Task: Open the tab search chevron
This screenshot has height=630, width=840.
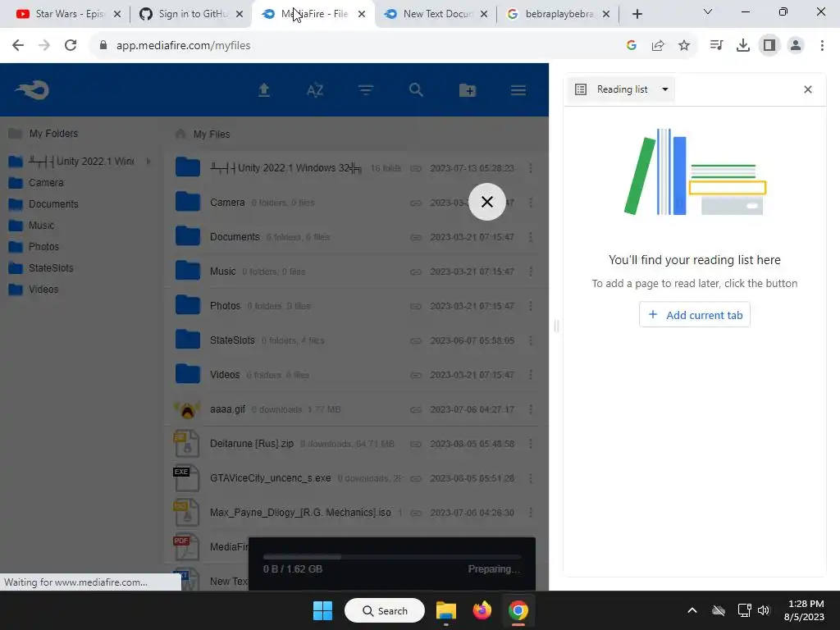Action: click(x=708, y=11)
